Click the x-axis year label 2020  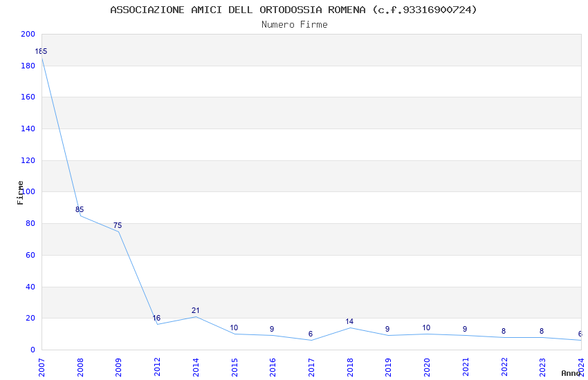pos(427,368)
